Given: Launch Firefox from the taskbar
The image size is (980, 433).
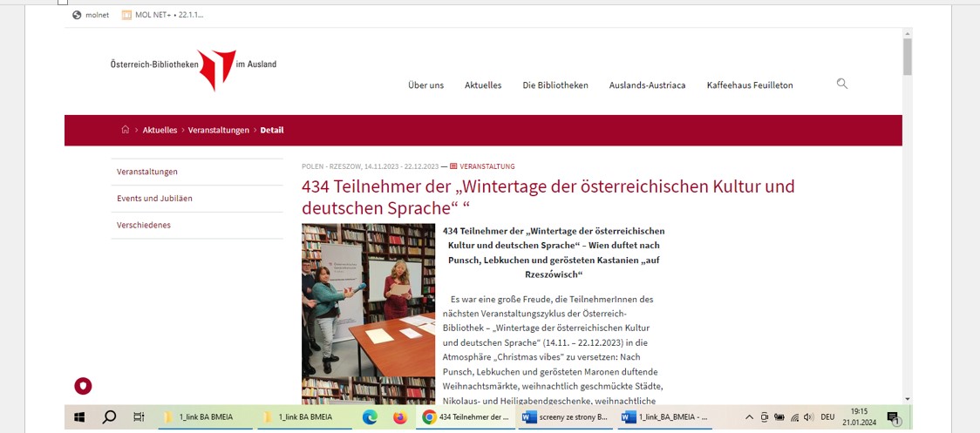Looking at the screenshot, I should tap(399, 417).
